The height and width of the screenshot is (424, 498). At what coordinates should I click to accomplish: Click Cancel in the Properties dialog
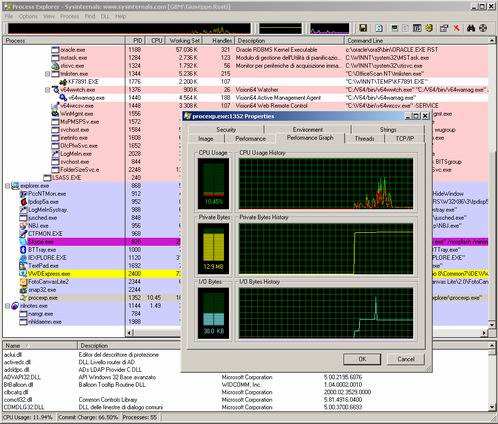click(x=406, y=359)
